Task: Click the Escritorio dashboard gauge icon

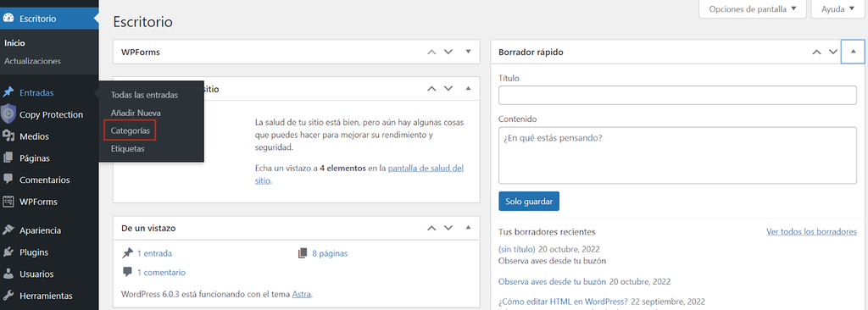Action: point(8,19)
